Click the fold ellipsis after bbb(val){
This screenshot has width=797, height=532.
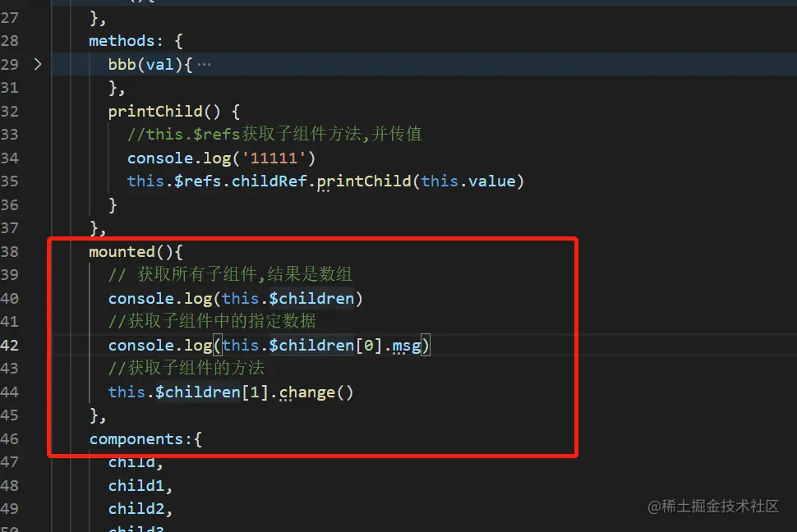204,65
